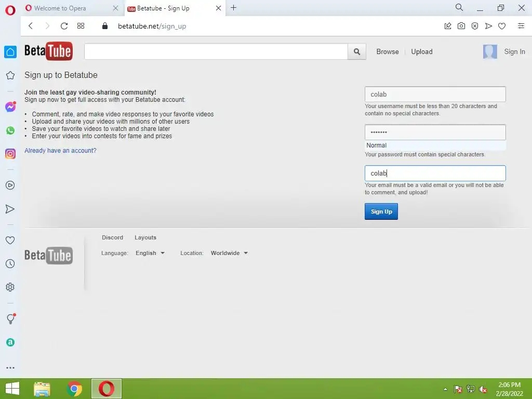Viewport: 532px width, 399px height.
Task: Open the network tray icon
Action: 471,389
